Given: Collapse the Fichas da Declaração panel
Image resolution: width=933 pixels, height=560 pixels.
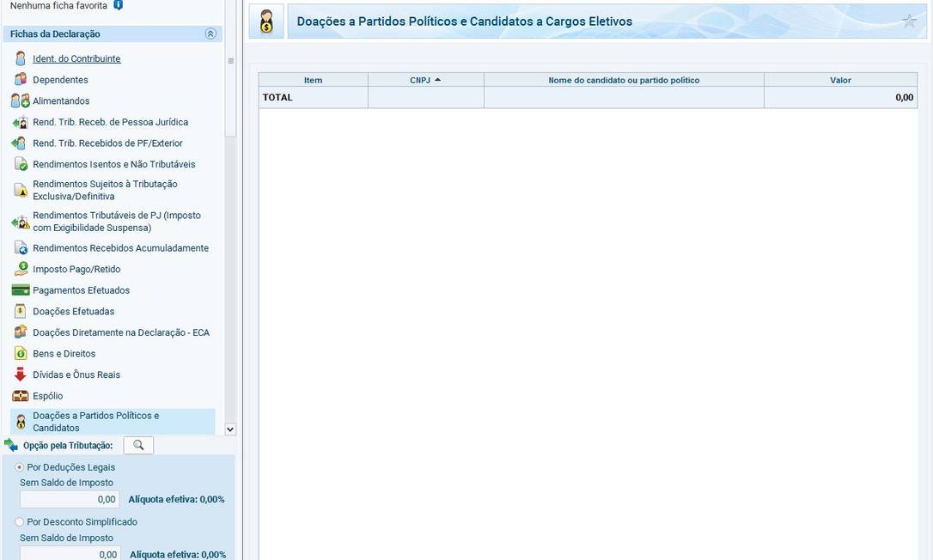Looking at the screenshot, I should point(210,34).
